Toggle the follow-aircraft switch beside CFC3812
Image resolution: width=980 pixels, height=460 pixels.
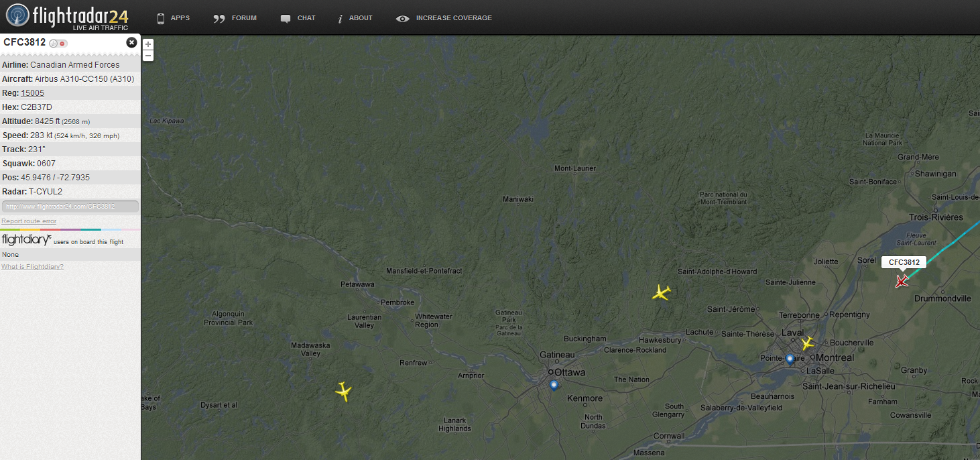(x=58, y=44)
